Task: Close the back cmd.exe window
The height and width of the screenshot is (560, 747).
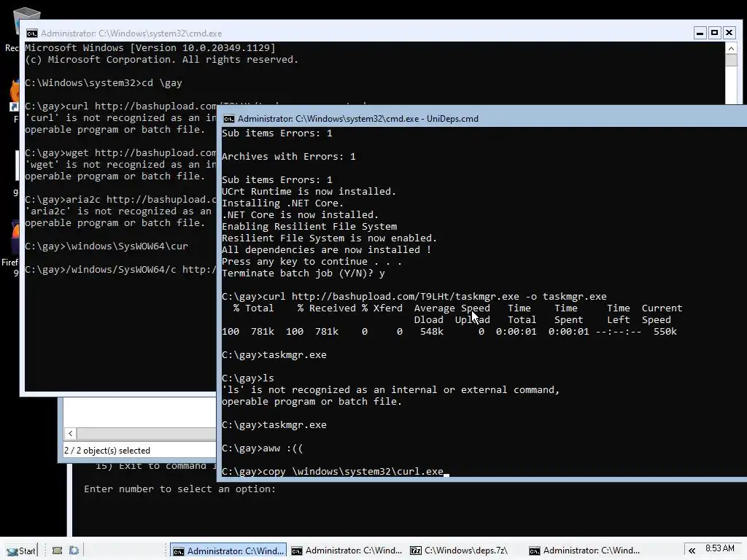Action: click(x=729, y=33)
